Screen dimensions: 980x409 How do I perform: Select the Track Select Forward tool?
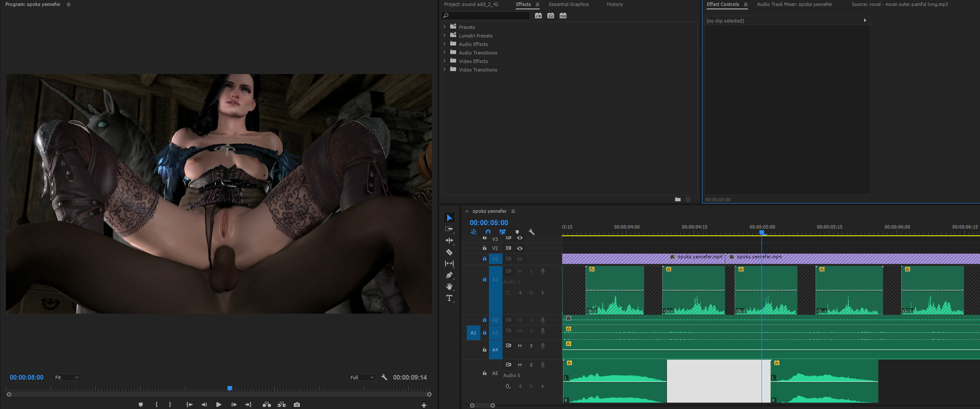pos(449,229)
